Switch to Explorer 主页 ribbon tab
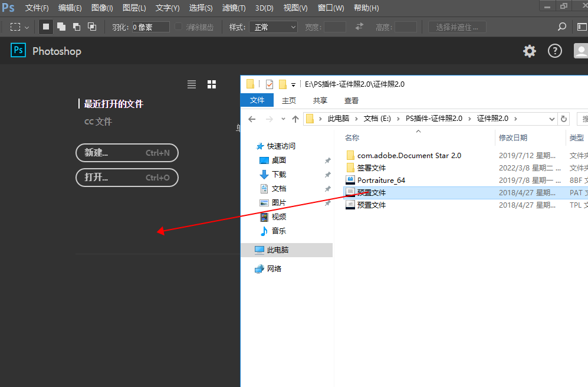The width and height of the screenshot is (588, 387). point(289,100)
